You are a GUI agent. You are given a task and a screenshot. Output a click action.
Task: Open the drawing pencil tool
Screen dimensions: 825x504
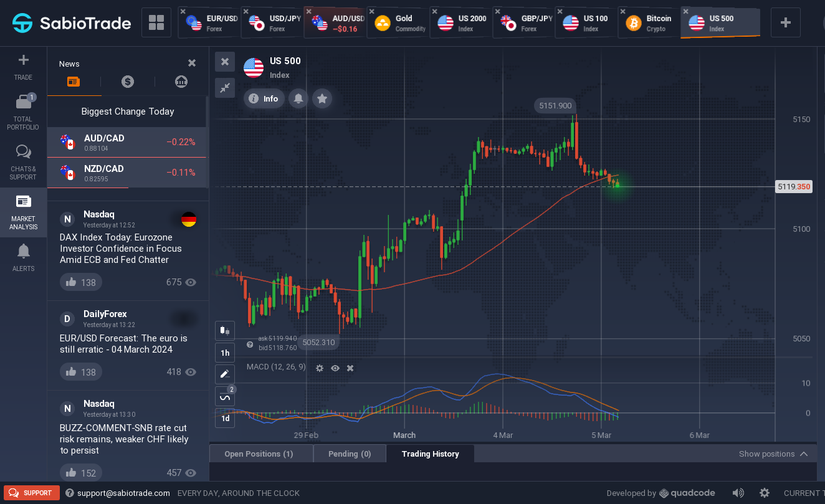(225, 374)
